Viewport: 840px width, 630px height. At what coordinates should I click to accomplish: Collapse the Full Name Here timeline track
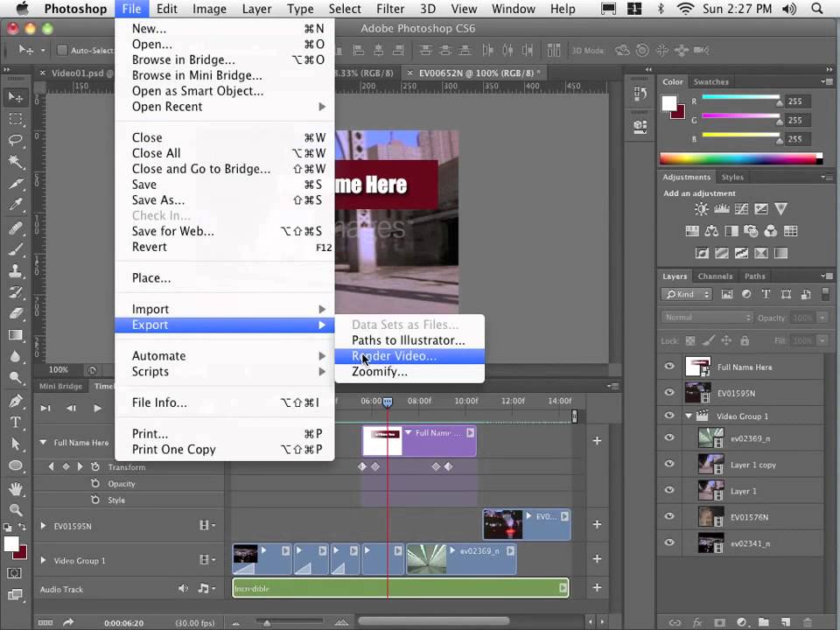pyautogui.click(x=43, y=443)
